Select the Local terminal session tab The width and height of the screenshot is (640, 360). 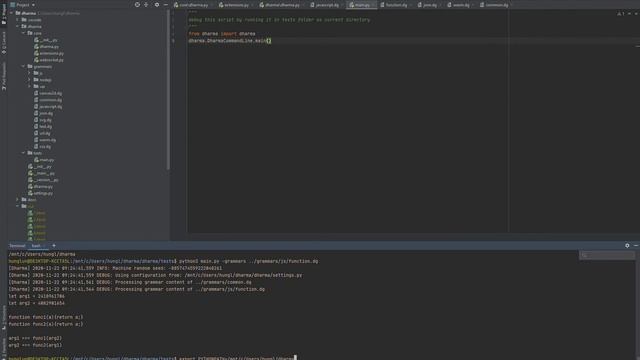coord(37,246)
